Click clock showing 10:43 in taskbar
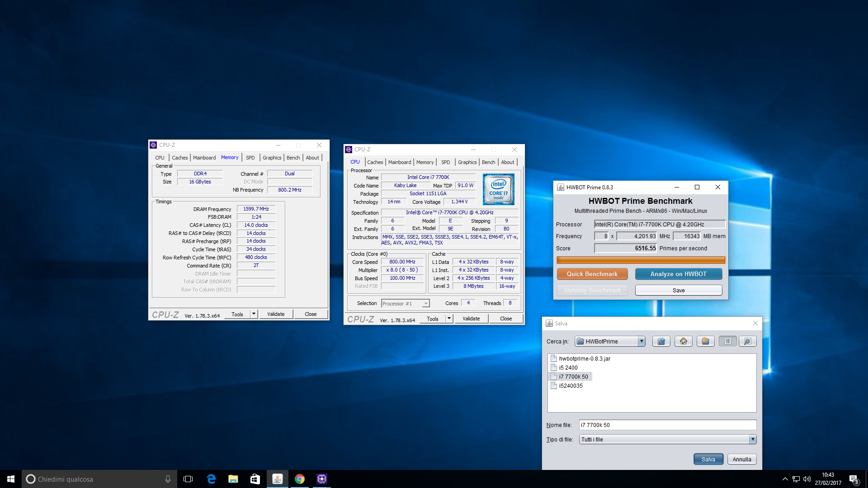The width and height of the screenshot is (868, 488). 828,475
